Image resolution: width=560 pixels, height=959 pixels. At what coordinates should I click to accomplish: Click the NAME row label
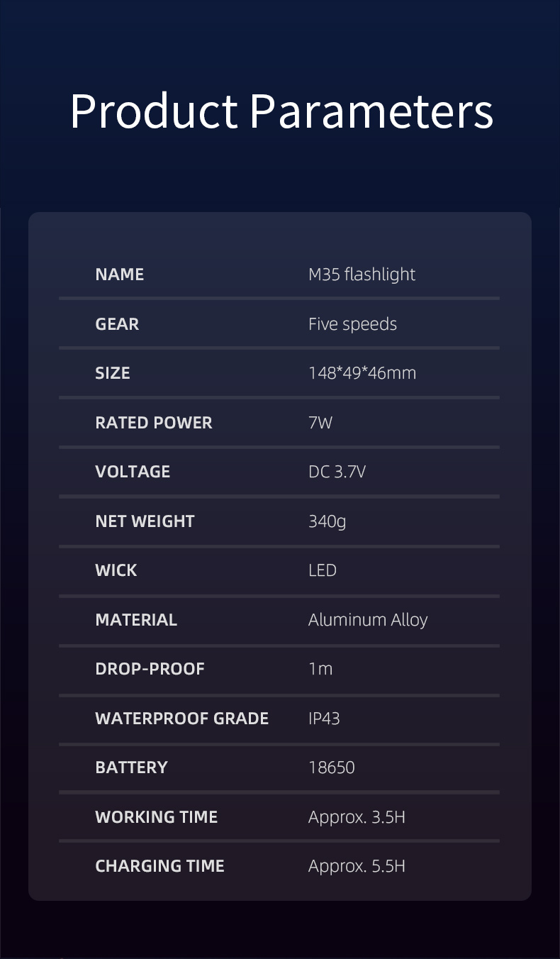[119, 275]
